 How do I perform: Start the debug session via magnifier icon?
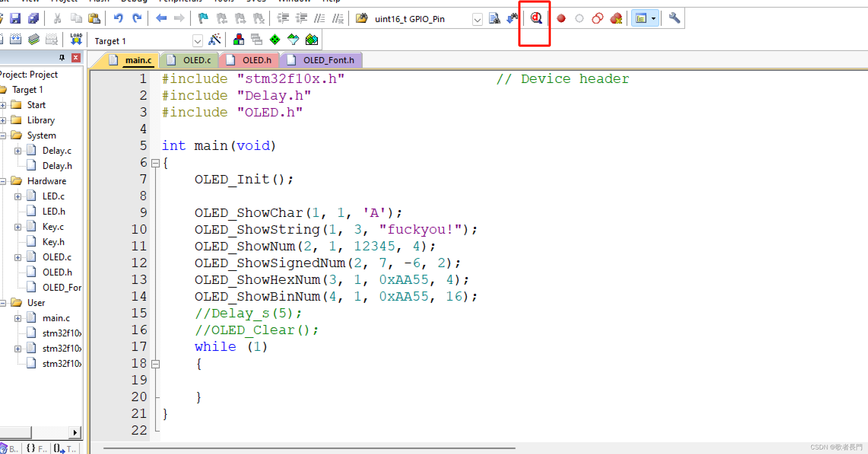click(536, 18)
